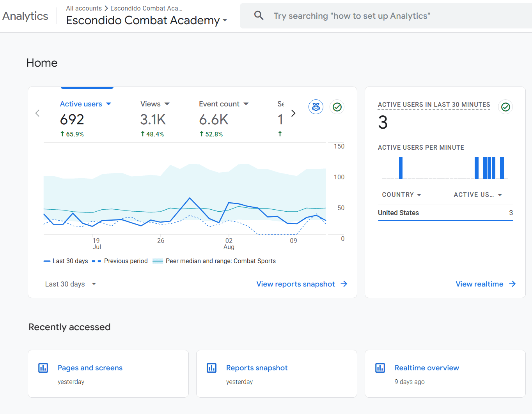Show previous metrics with left chevron
This screenshot has height=414, width=532.
[x=37, y=113]
